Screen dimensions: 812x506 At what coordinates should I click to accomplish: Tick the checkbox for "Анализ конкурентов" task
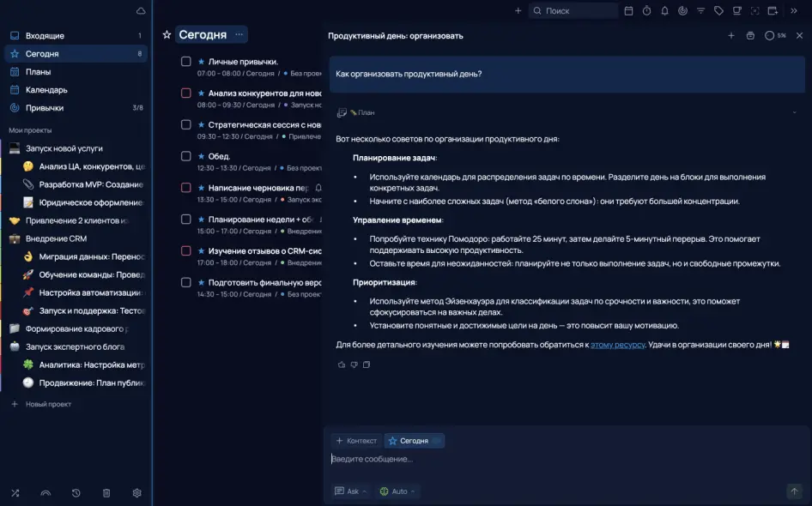pos(186,93)
